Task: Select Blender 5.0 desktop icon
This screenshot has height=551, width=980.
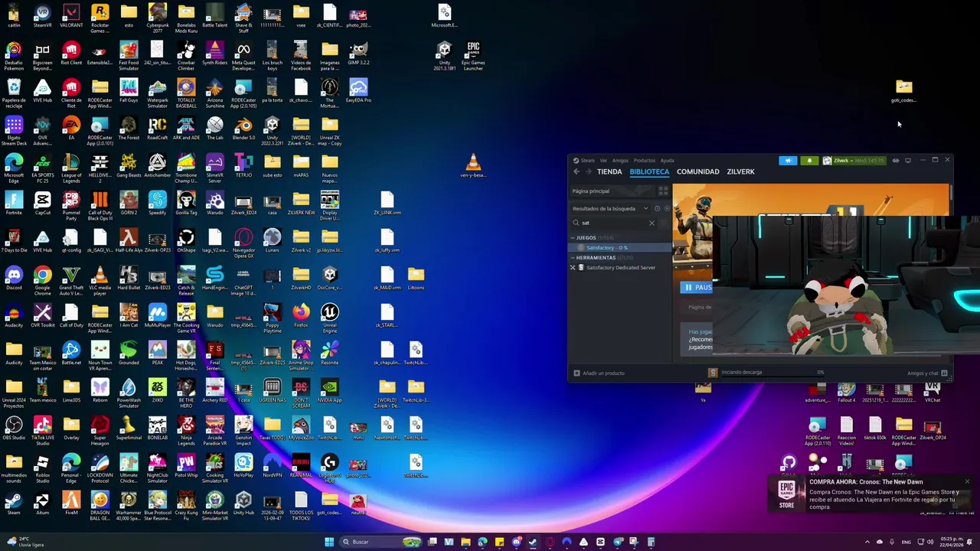Action: pyautogui.click(x=243, y=128)
